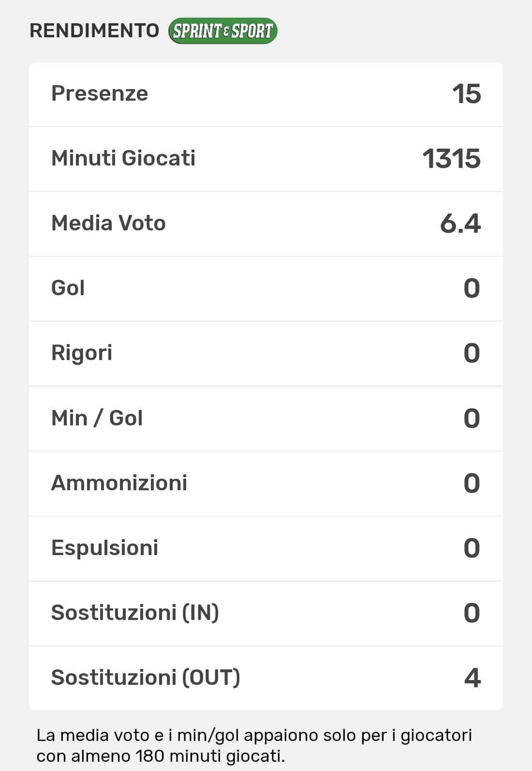This screenshot has width=532, height=771.
Task: Select the Ammonizioni row label
Action: 119,483
